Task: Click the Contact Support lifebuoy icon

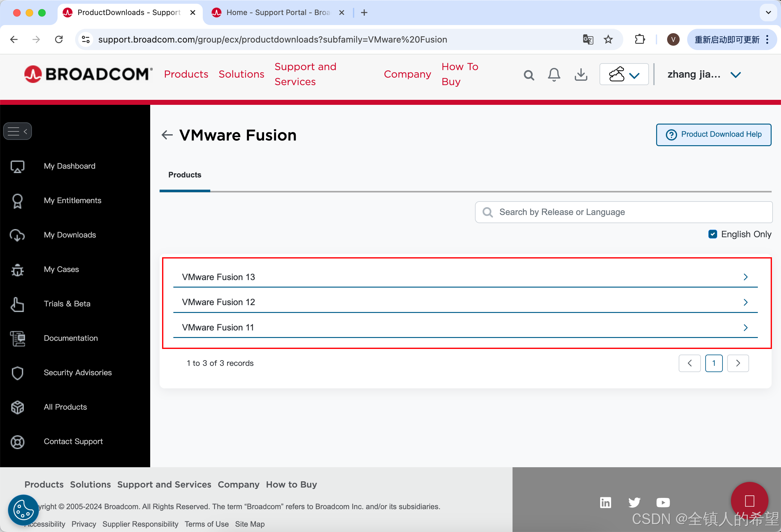Action: pyautogui.click(x=18, y=442)
